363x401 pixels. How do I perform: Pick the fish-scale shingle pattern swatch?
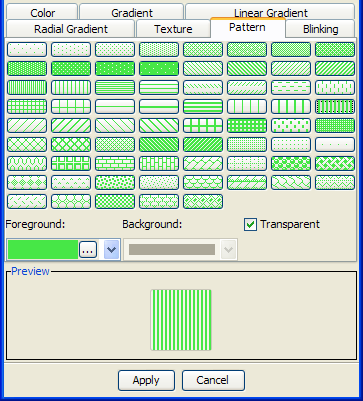[x=203, y=183]
